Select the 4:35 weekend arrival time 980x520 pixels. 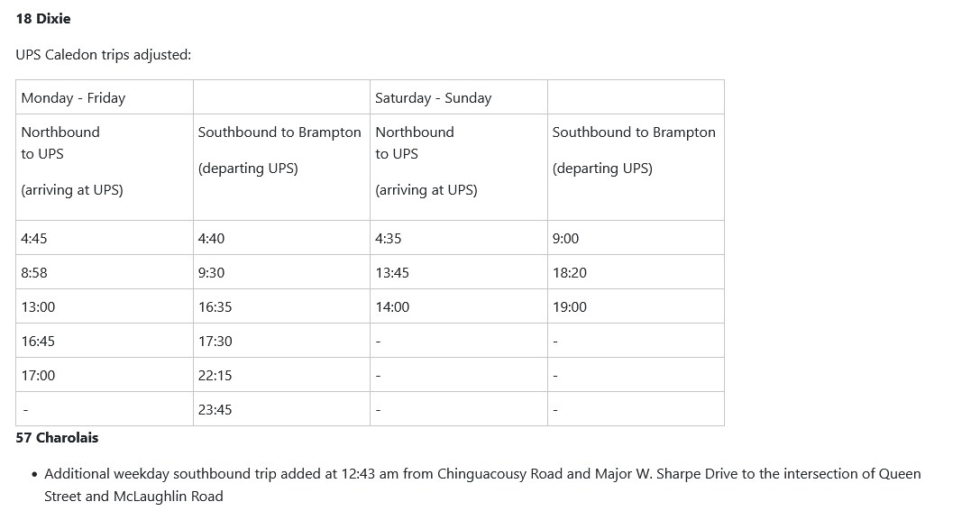389,239
